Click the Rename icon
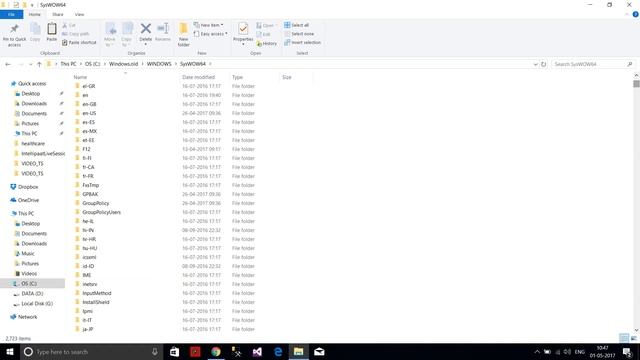The image size is (640, 360). click(x=163, y=29)
